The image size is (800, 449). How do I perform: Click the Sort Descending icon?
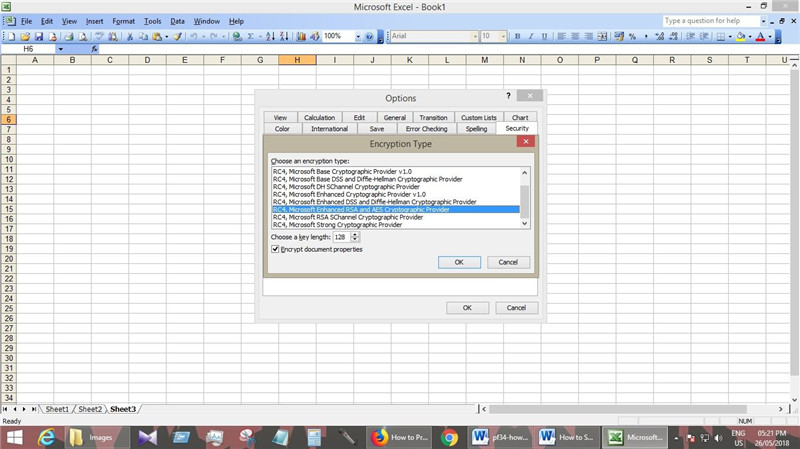coord(284,36)
